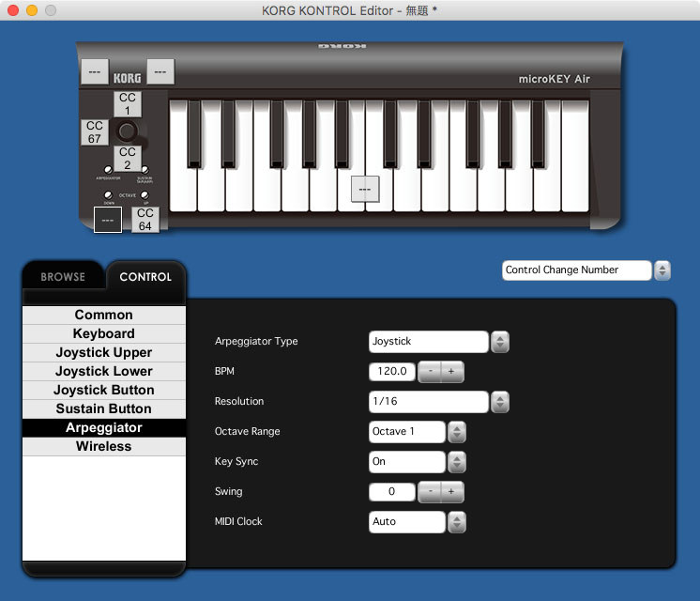Select Common in the control list
Screen dimensions: 700x601
(103, 315)
